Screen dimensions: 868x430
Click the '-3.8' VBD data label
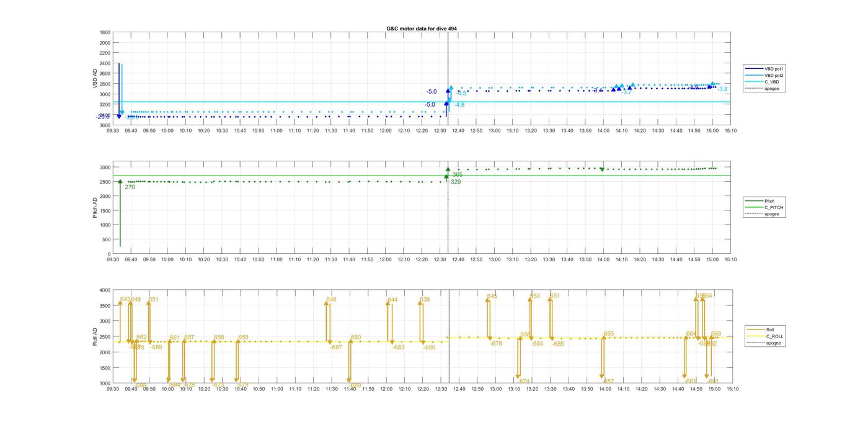tap(722, 89)
